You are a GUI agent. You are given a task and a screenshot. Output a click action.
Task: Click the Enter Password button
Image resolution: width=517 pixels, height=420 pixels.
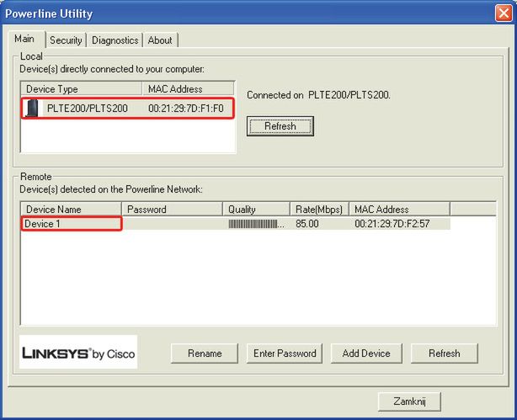(x=285, y=354)
